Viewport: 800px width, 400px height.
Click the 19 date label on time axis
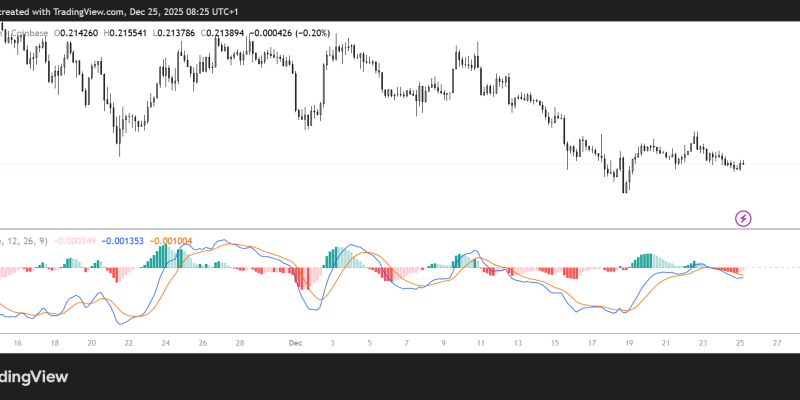click(627, 342)
